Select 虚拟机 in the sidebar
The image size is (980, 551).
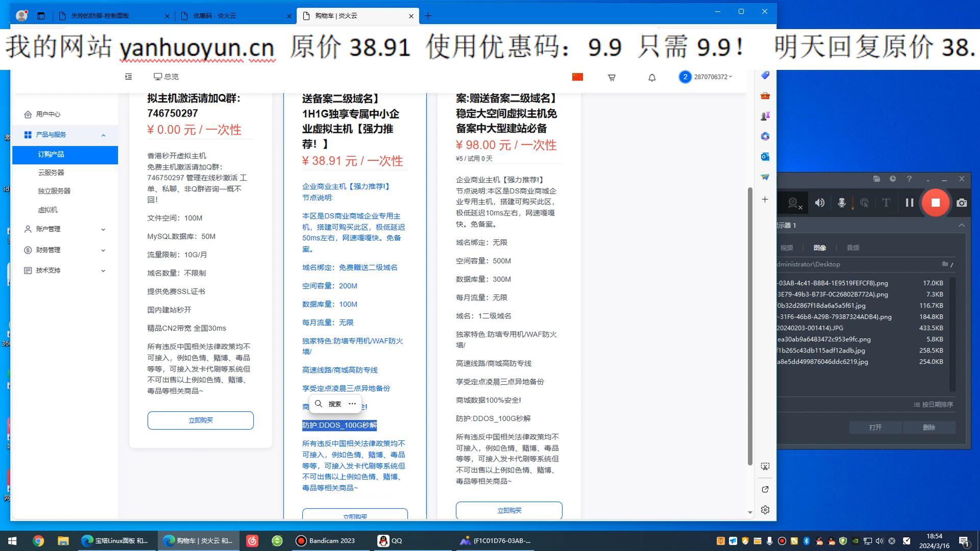(x=47, y=210)
